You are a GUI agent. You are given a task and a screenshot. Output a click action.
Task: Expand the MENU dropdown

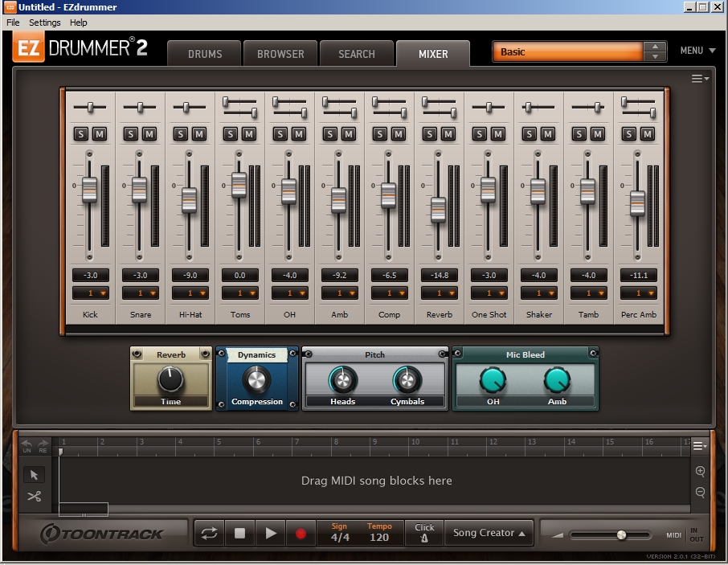coord(697,51)
